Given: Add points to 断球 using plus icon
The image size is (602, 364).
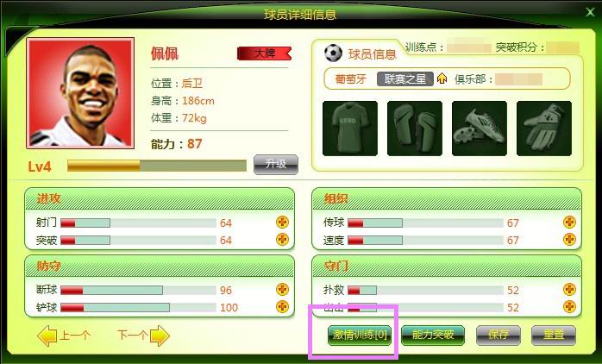Looking at the screenshot, I should coord(283,289).
